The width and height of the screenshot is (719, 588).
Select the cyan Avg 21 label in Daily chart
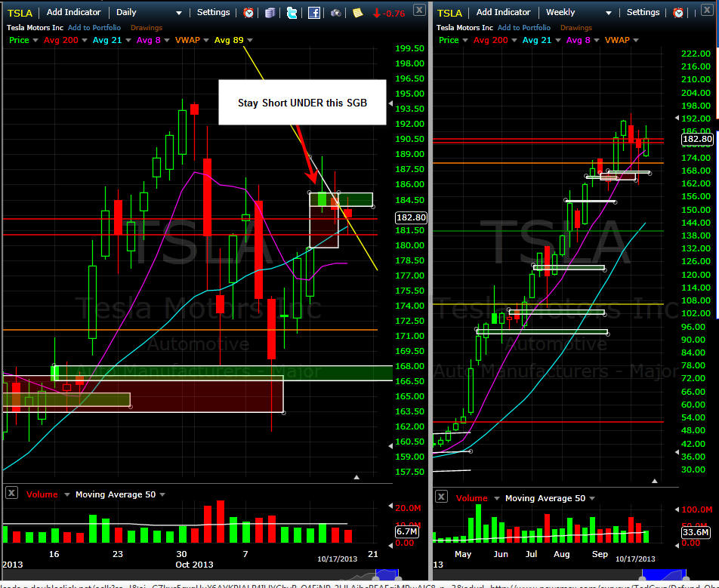107,40
